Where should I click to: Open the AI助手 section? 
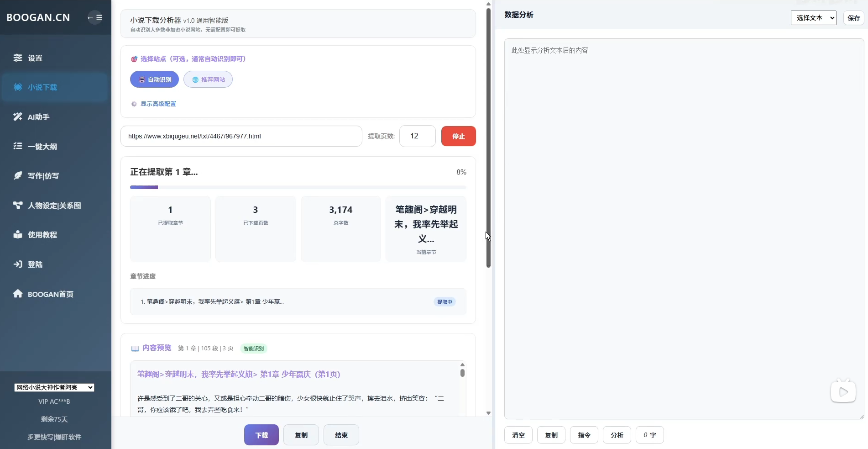point(55,117)
